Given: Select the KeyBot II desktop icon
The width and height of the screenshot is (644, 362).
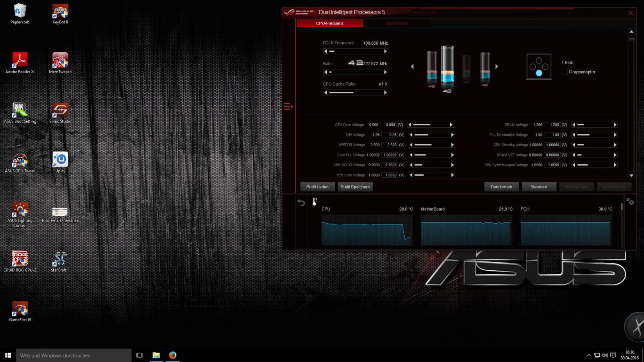Looking at the screenshot, I should point(60,14).
